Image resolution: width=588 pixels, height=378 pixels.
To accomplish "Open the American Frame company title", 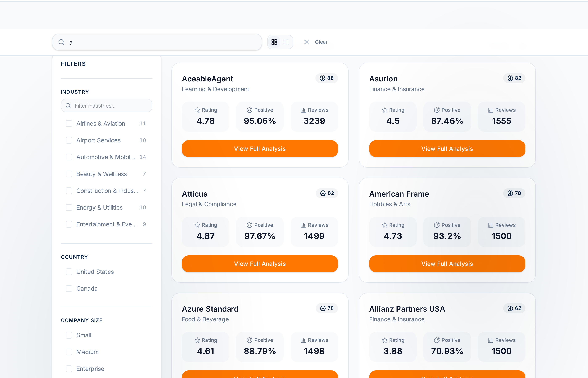I will click(399, 194).
